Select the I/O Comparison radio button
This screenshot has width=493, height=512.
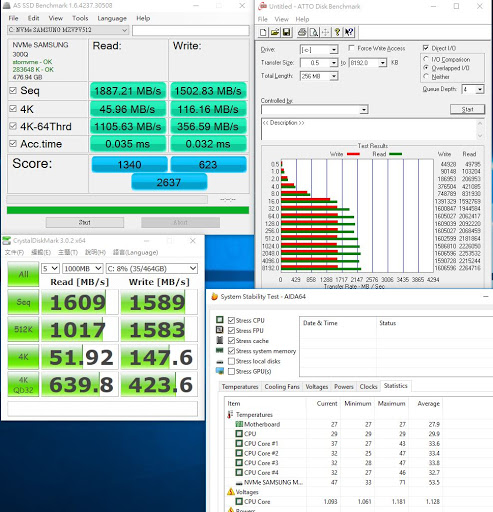pos(426,59)
